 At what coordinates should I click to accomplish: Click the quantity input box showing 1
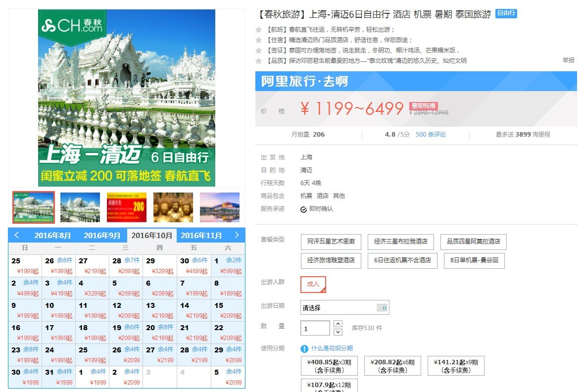click(x=315, y=328)
